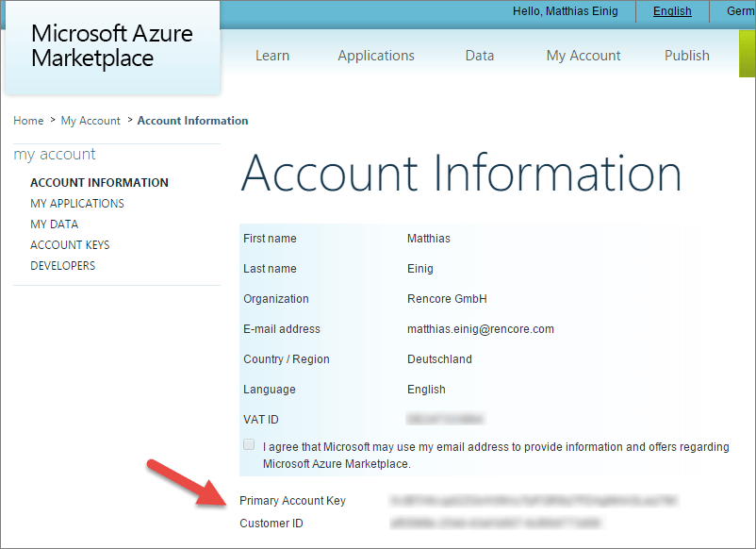Open DEVELOPERS in sidebar
756x549 pixels.
62,266
